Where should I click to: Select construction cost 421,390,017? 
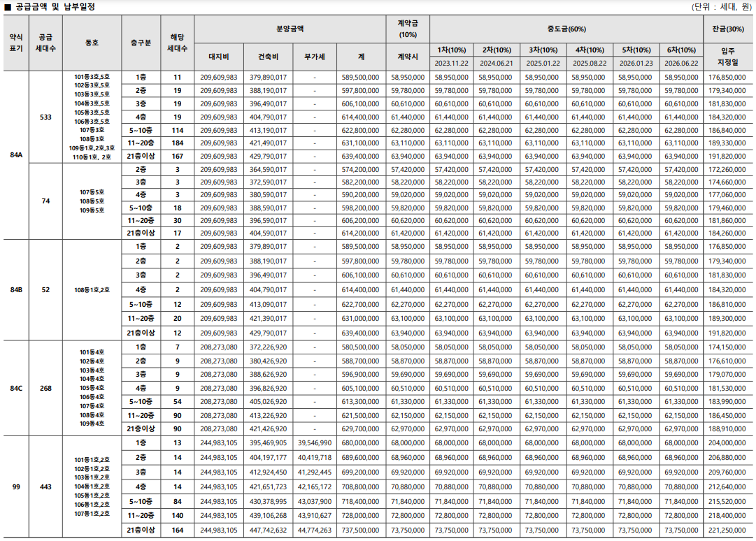pos(268,319)
